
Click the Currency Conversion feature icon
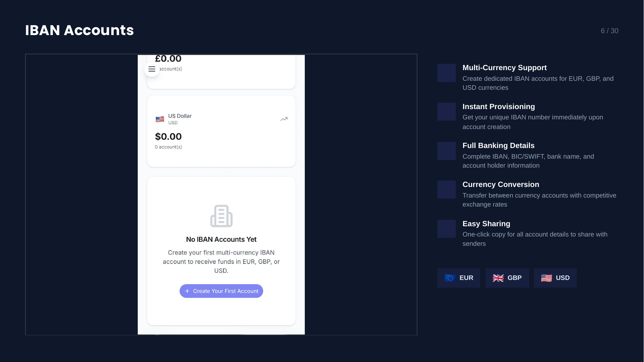[x=446, y=190]
